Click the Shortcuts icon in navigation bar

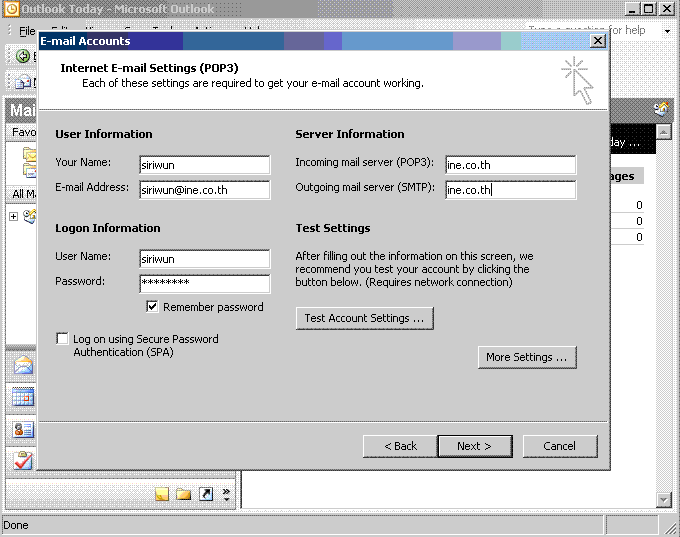pos(206,494)
